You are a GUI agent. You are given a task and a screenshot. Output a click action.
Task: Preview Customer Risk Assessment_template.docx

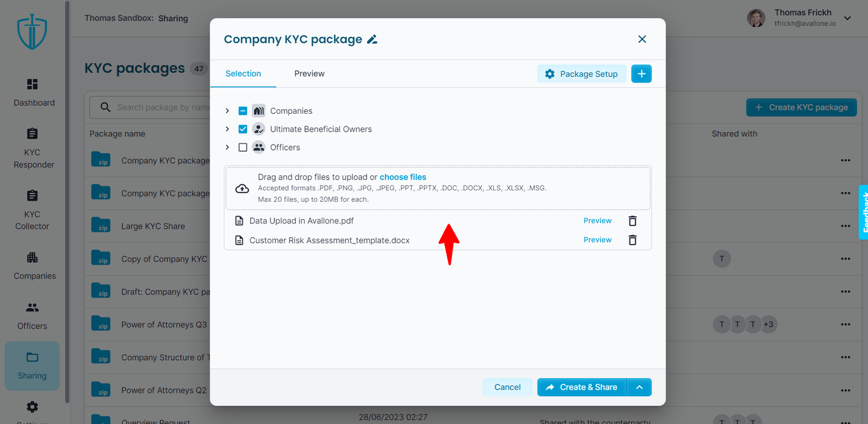coord(597,240)
